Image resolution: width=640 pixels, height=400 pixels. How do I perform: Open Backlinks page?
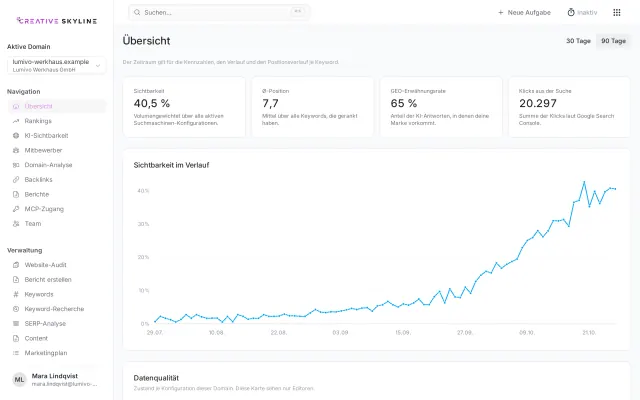click(x=57, y=180)
